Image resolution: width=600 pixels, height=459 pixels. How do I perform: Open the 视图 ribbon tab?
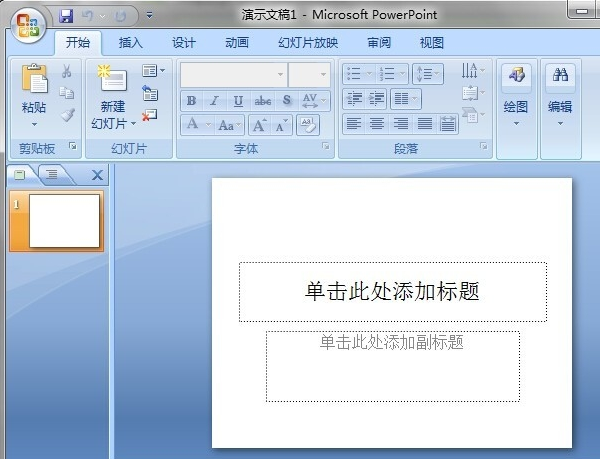pos(432,42)
